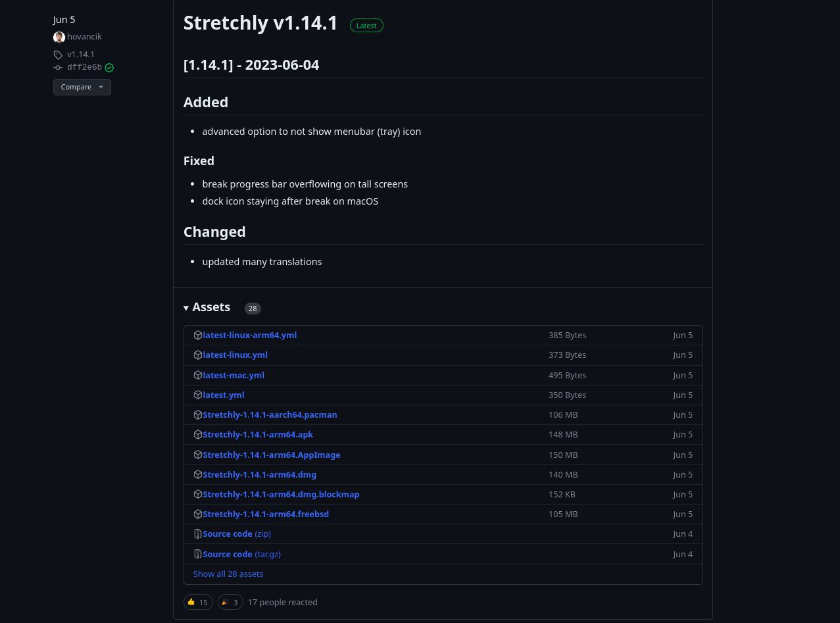Click the package icon beside Stretchly-1.14.1-arm64.dmg
Viewport: 840px width, 623px height.
click(197, 474)
